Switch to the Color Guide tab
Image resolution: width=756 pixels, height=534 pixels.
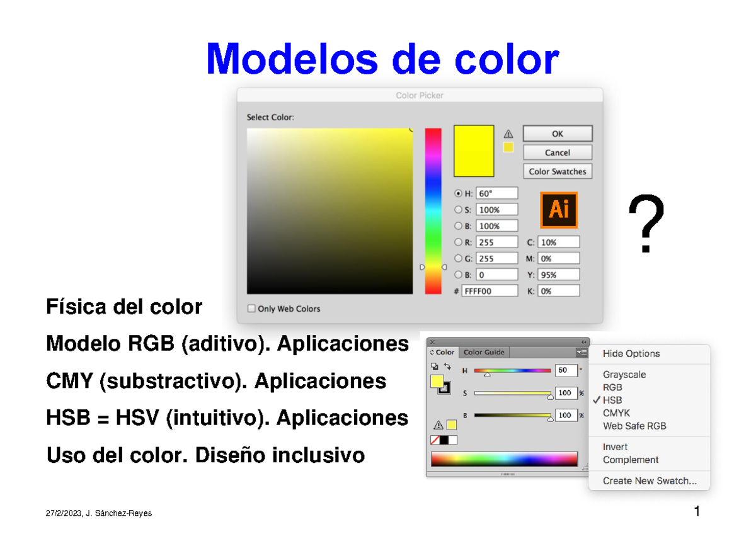[484, 352]
